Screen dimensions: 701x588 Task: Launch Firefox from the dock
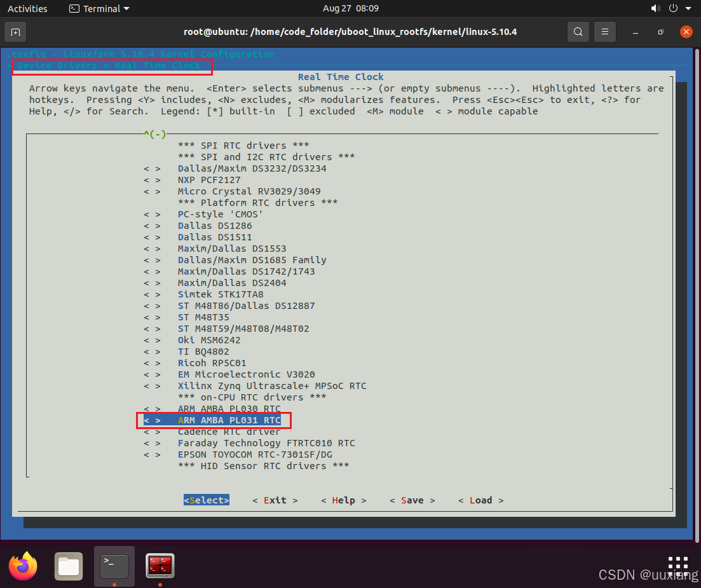[x=23, y=566]
